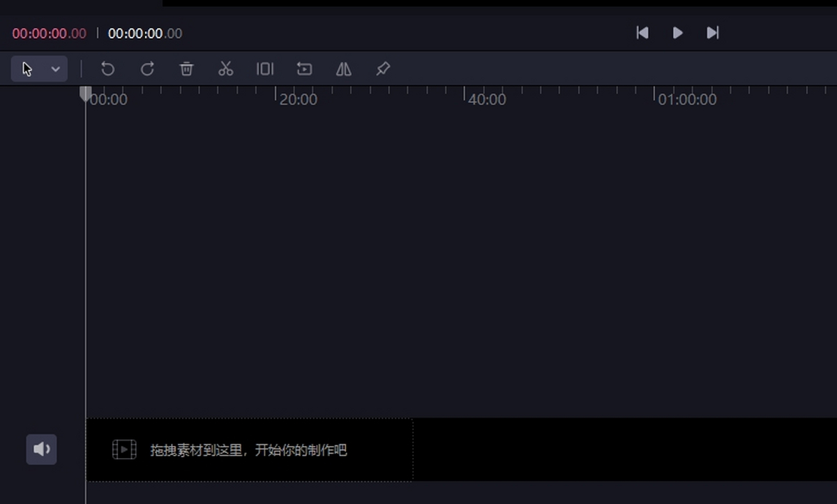The height and width of the screenshot is (504, 837).
Task: Delete with the trash can icon
Action: point(186,69)
